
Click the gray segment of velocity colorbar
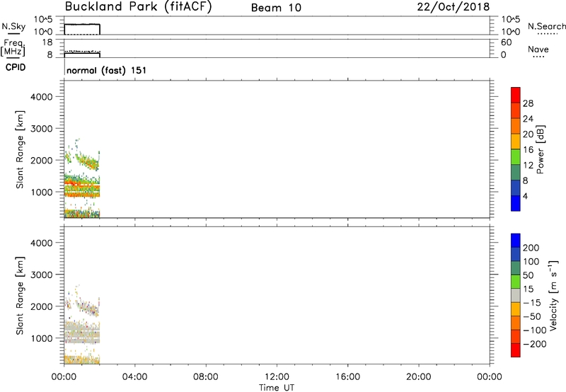[x=516, y=295]
